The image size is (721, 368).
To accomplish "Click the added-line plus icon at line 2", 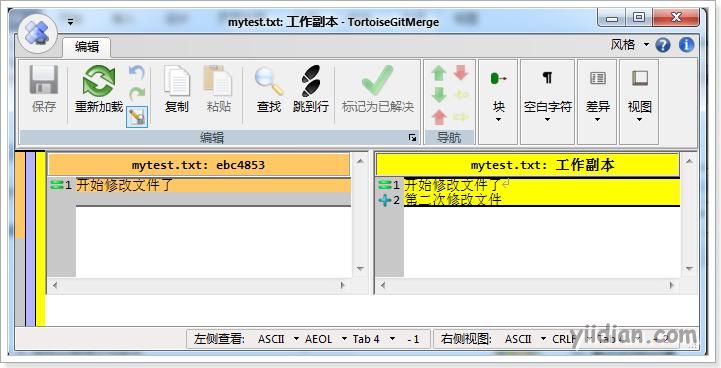I will tap(384, 200).
